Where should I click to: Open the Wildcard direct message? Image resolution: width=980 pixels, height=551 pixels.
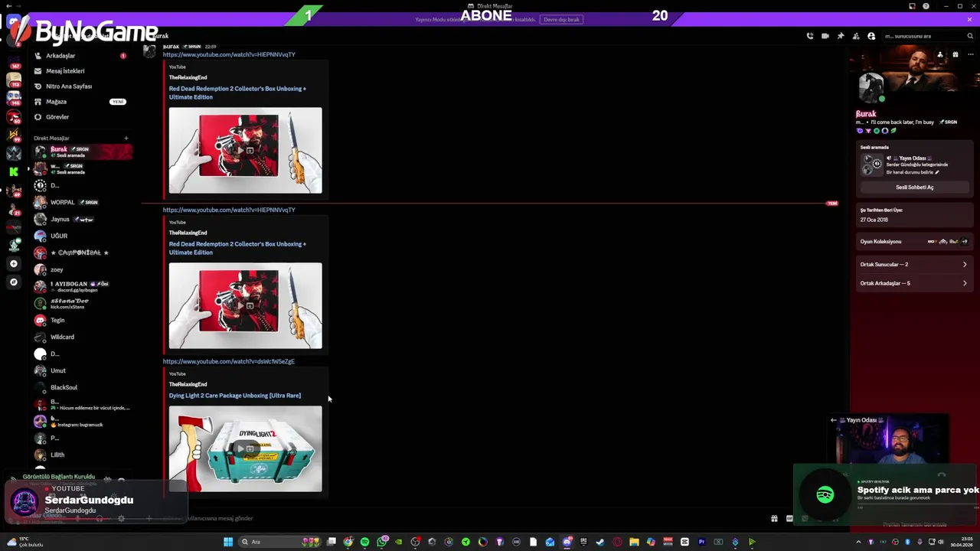80,337
